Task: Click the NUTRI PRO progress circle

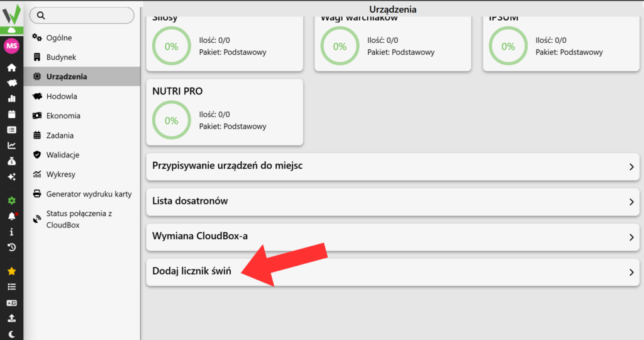Action: pos(172,120)
